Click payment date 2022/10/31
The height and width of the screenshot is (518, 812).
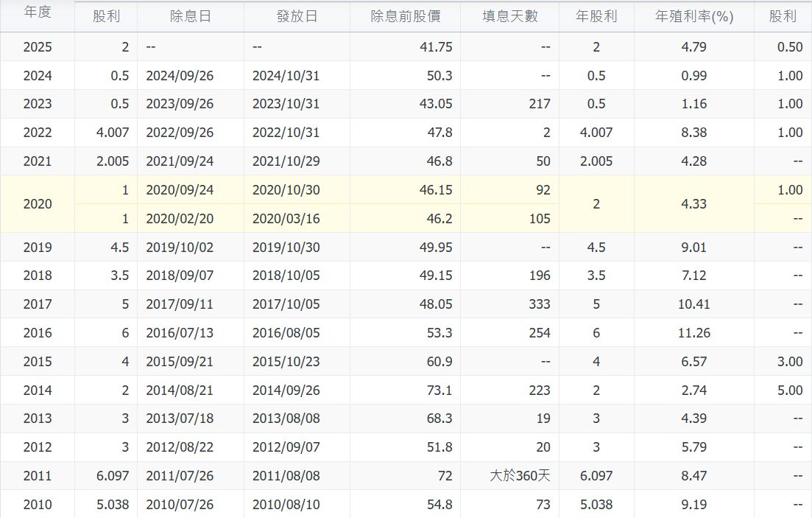(286, 133)
